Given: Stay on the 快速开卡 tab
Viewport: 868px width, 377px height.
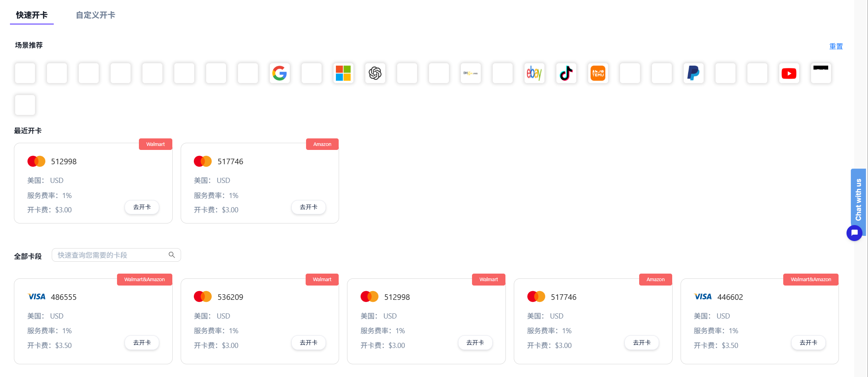Looking at the screenshot, I should click(x=31, y=15).
